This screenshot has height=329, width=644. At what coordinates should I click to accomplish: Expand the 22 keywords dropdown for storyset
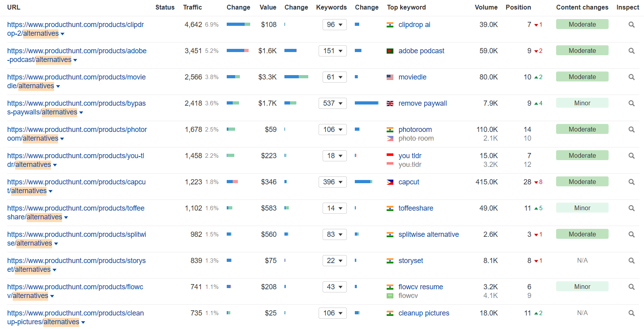coord(335,261)
